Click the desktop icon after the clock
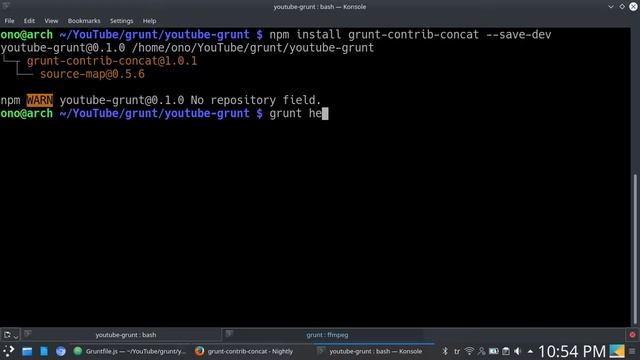The height and width of the screenshot is (360, 640). click(617, 351)
